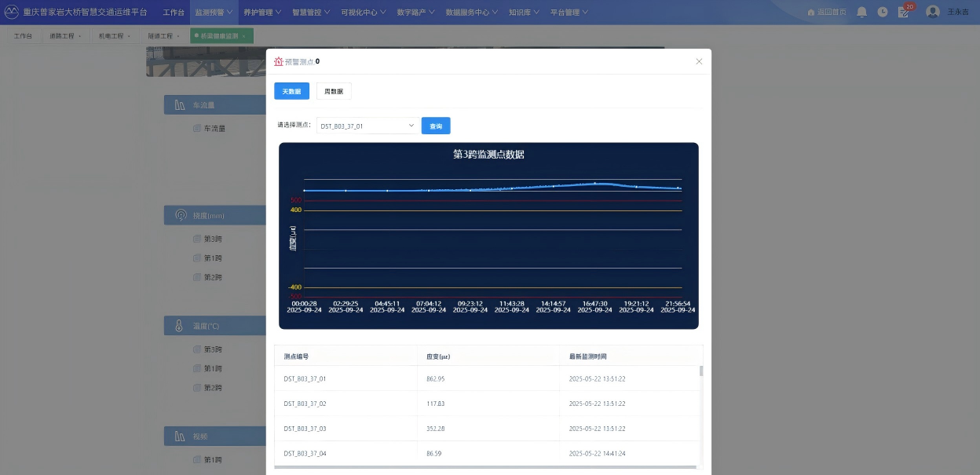Switch to the 机电工程 page tab

(115, 36)
